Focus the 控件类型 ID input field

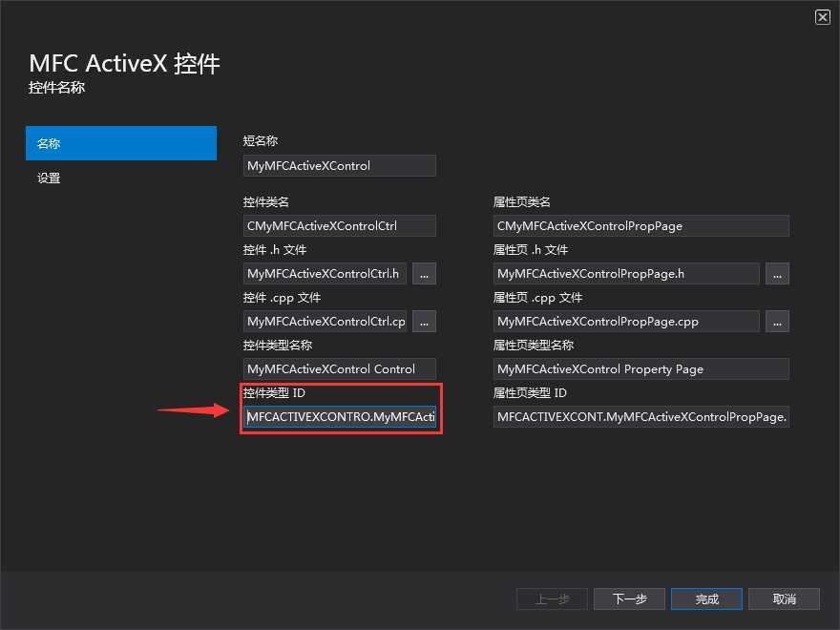(340, 416)
